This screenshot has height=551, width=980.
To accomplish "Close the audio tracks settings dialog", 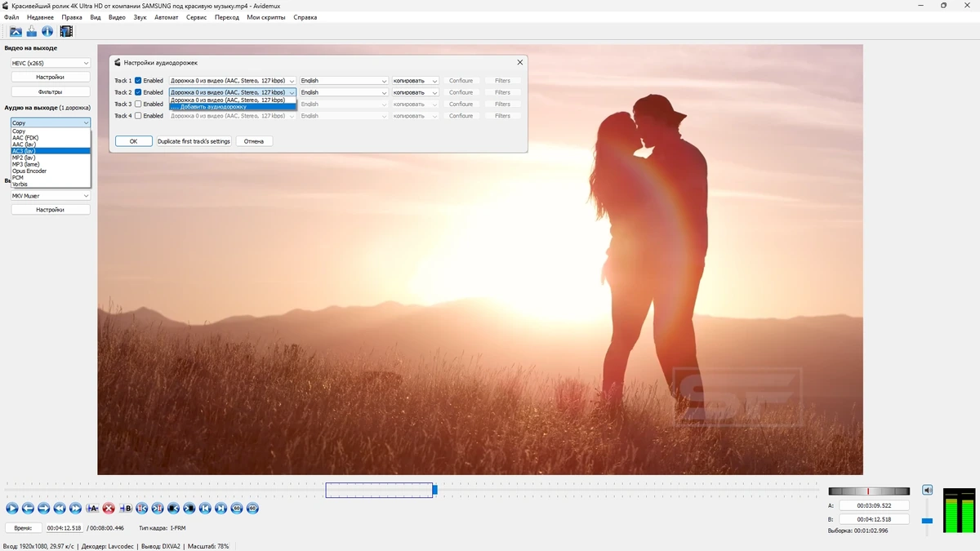I will point(520,62).
